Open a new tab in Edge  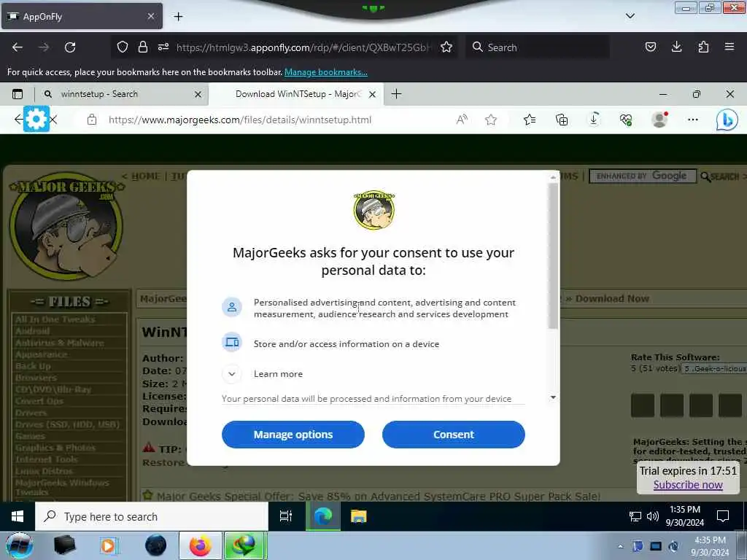point(396,94)
